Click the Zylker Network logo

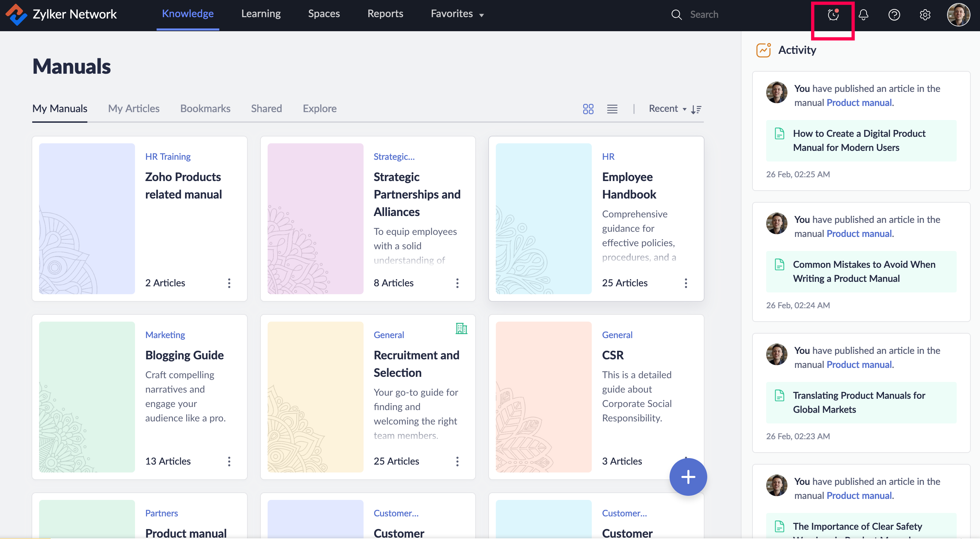[x=16, y=14]
